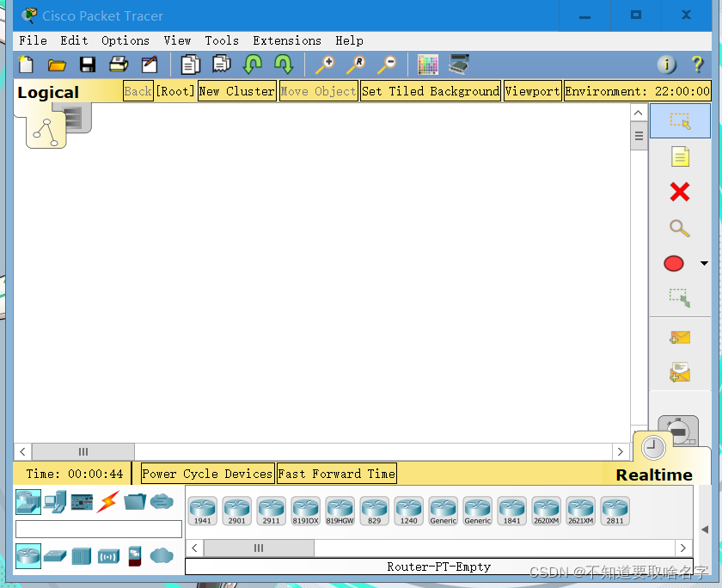Switch to the Physical workspace tab
Viewport: 722px width, 588px height.
click(76, 118)
